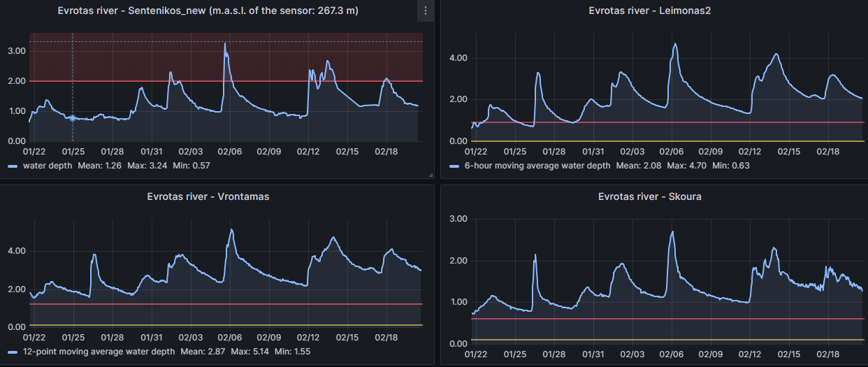Pick the tallest spike in the Skoura chart
Image resolution: width=868 pixels, height=367 pixels.
click(672, 231)
